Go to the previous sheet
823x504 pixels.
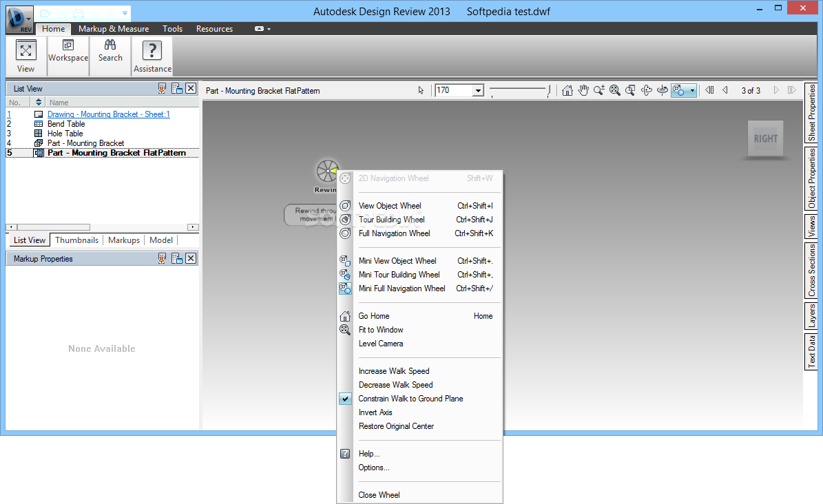725,90
